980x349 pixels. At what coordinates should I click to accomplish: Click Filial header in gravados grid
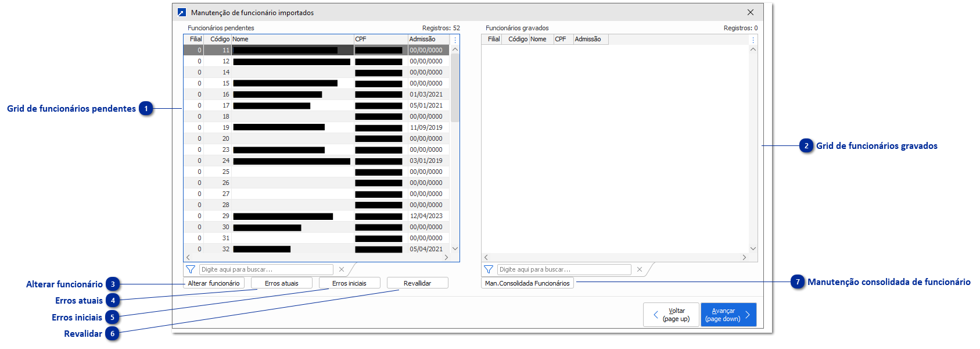(x=491, y=39)
